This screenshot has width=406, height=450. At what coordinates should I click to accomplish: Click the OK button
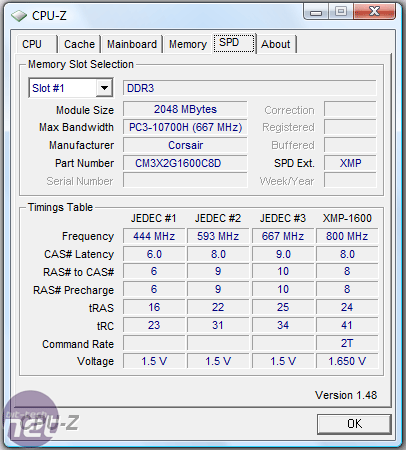point(354,424)
